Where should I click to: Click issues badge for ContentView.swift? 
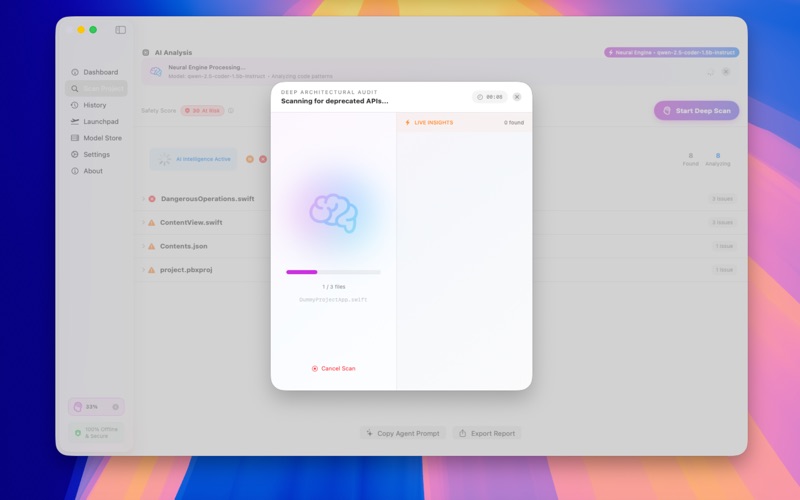(x=722, y=222)
